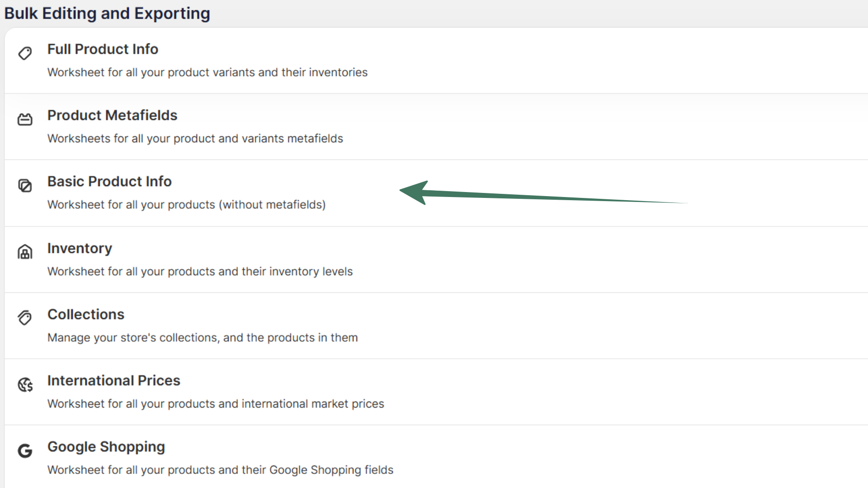The height and width of the screenshot is (488, 868).
Task: Click the variants metafields description text
Action: coord(195,139)
